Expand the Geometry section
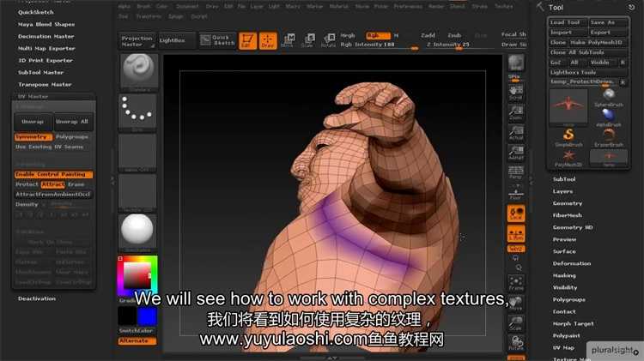 568,203
